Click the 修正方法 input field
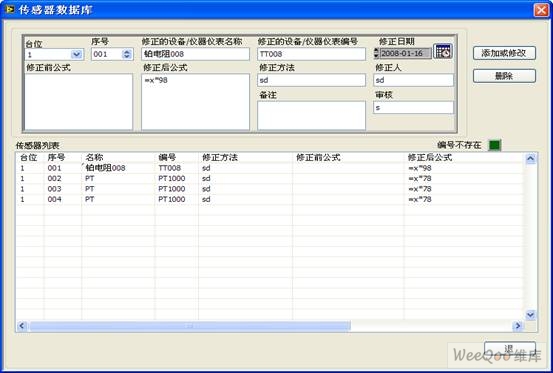The height and width of the screenshot is (373, 553). (x=311, y=80)
